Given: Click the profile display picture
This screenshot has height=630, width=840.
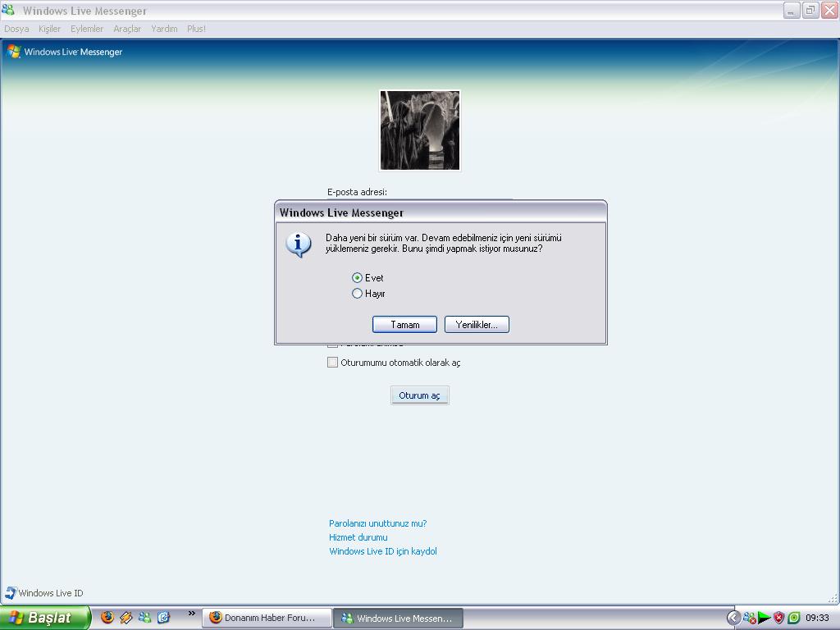Looking at the screenshot, I should coord(419,130).
